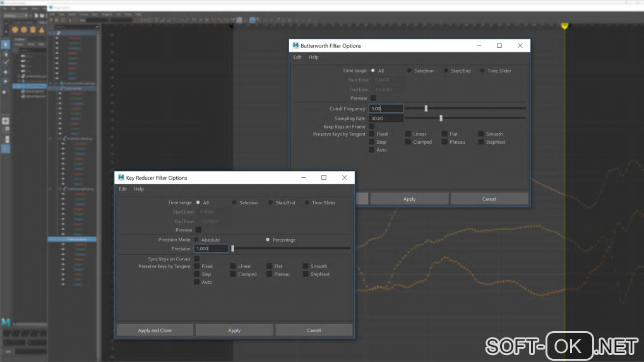Toggle Sync Keys on Curves checkbox
Screen dimensions: 644x362
pyautogui.click(x=197, y=259)
